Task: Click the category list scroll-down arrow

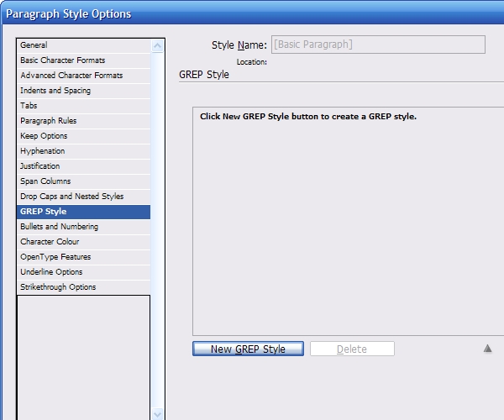Action: click(158, 414)
